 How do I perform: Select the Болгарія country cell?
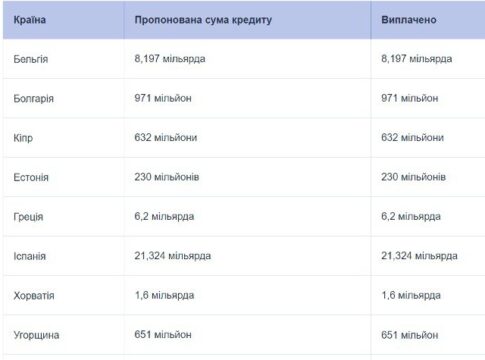pos(33,99)
